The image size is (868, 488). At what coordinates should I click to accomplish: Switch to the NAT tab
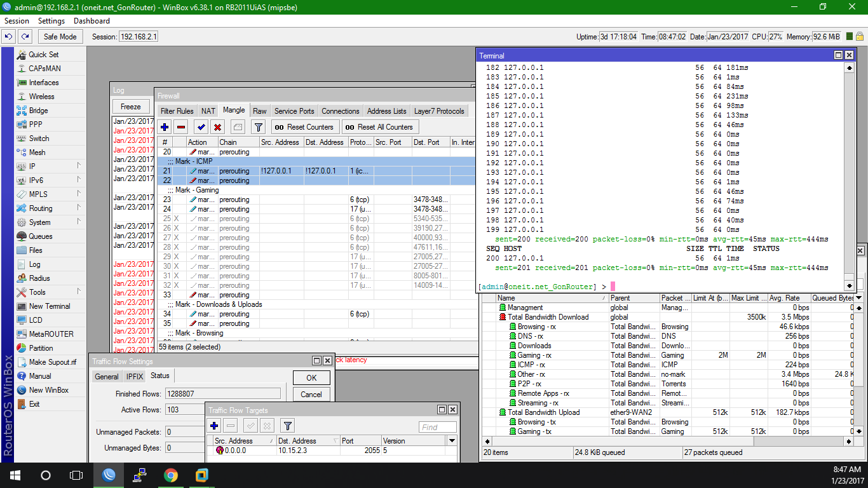coord(208,111)
